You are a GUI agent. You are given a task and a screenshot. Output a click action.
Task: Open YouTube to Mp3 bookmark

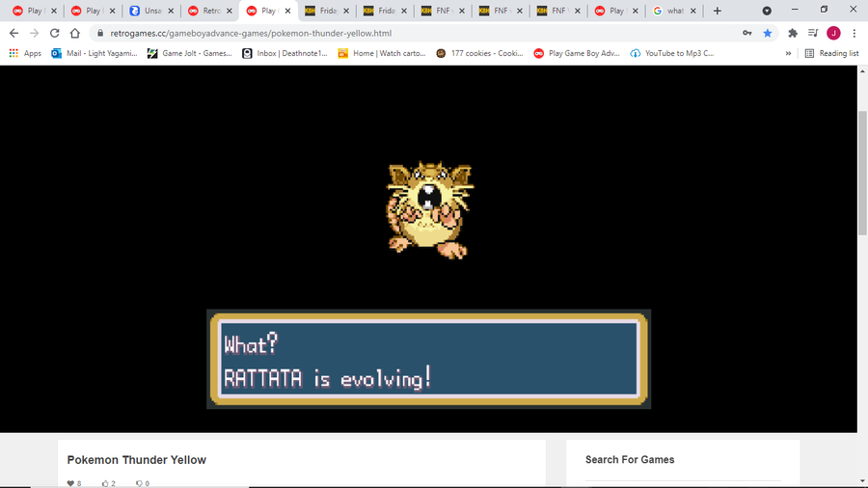tap(672, 53)
